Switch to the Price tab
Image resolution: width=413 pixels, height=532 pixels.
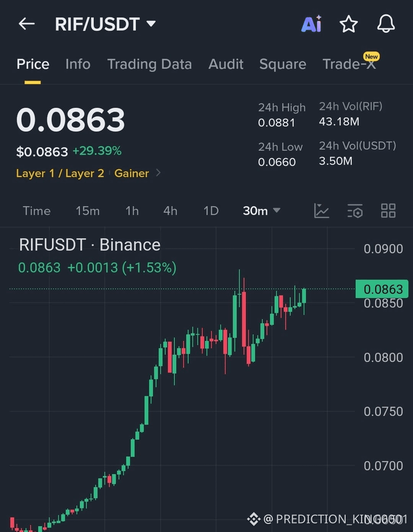[x=33, y=64]
